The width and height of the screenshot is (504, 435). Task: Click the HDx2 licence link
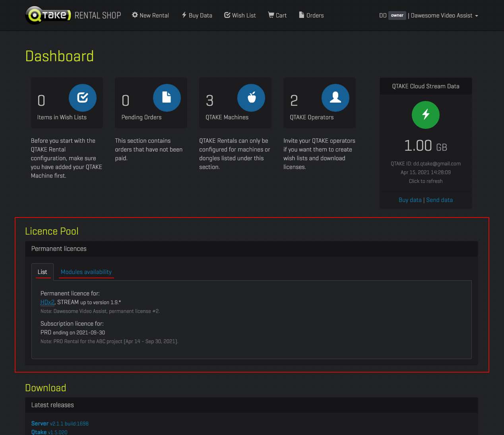click(47, 302)
